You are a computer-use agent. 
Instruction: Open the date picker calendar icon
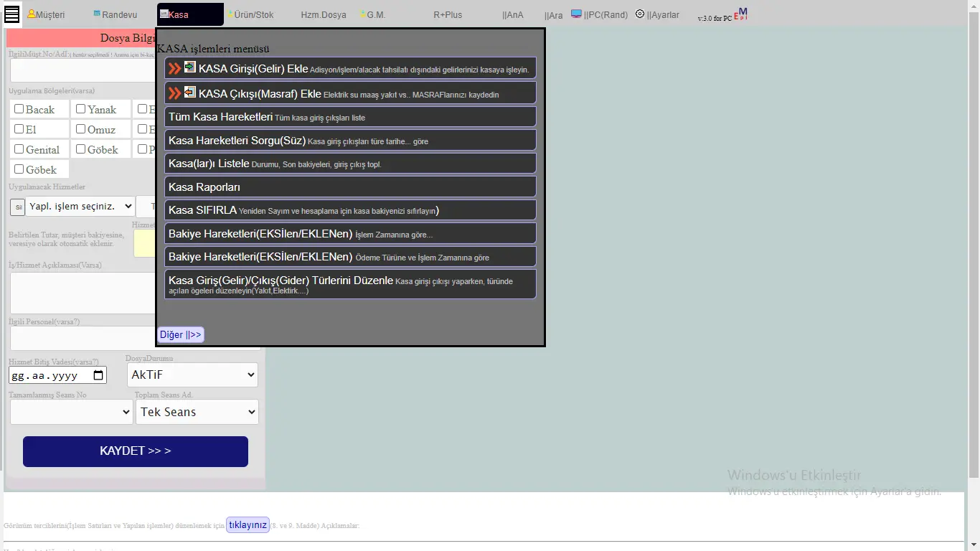99,375
